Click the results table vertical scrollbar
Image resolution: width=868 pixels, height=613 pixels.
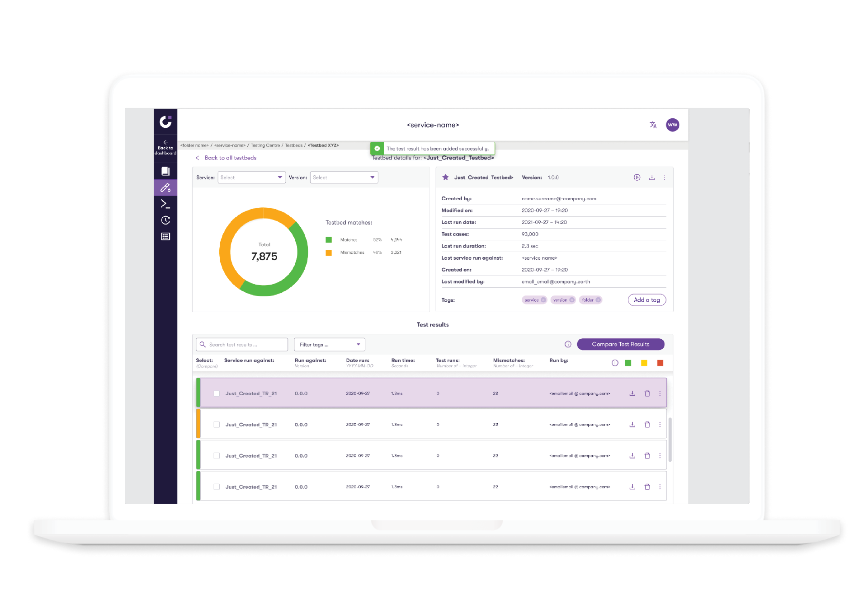coord(670,440)
